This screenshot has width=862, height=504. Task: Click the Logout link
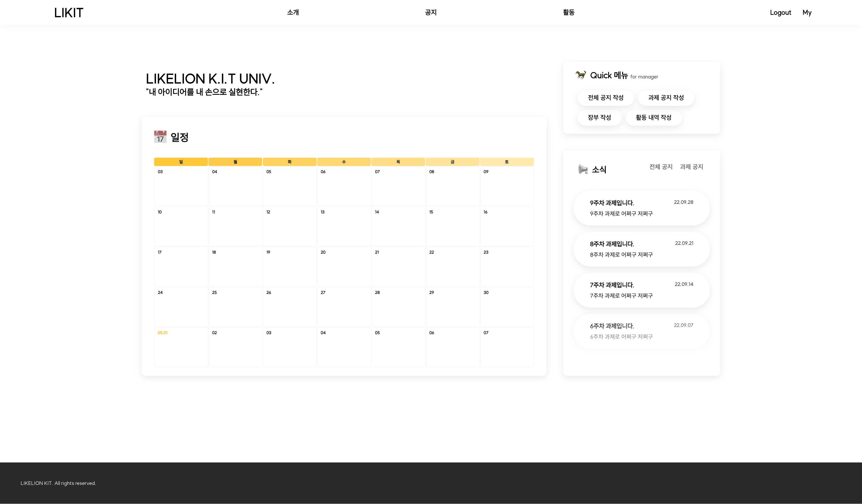[781, 12]
